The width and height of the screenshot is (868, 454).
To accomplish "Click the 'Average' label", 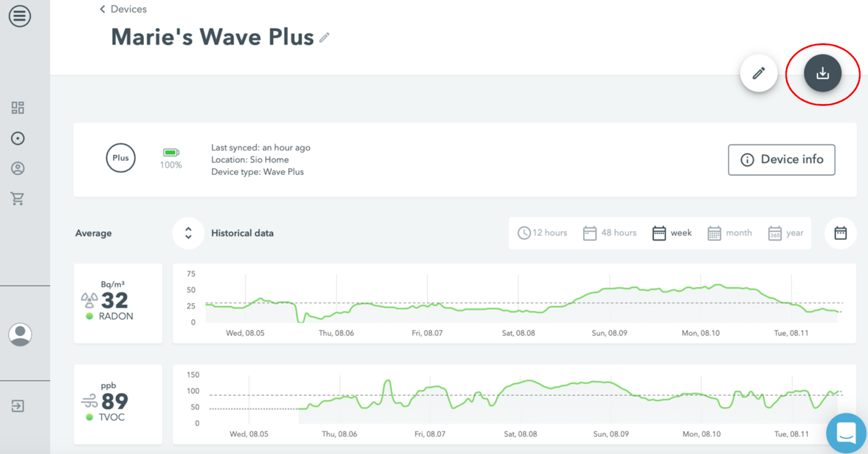I will click(x=93, y=233).
